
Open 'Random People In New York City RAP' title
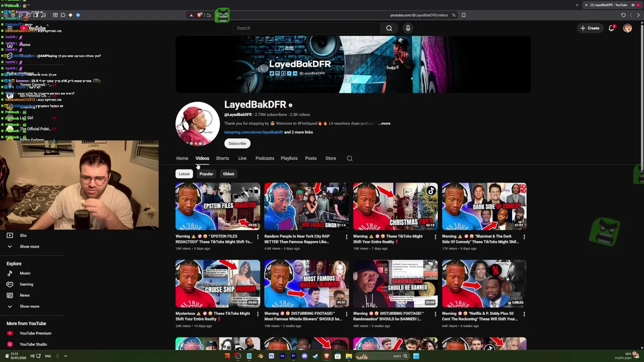[x=297, y=239]
